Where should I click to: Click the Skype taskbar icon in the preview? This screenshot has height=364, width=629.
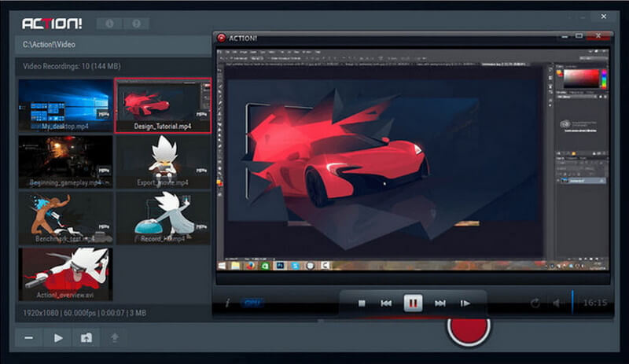(x=295, y=266)
